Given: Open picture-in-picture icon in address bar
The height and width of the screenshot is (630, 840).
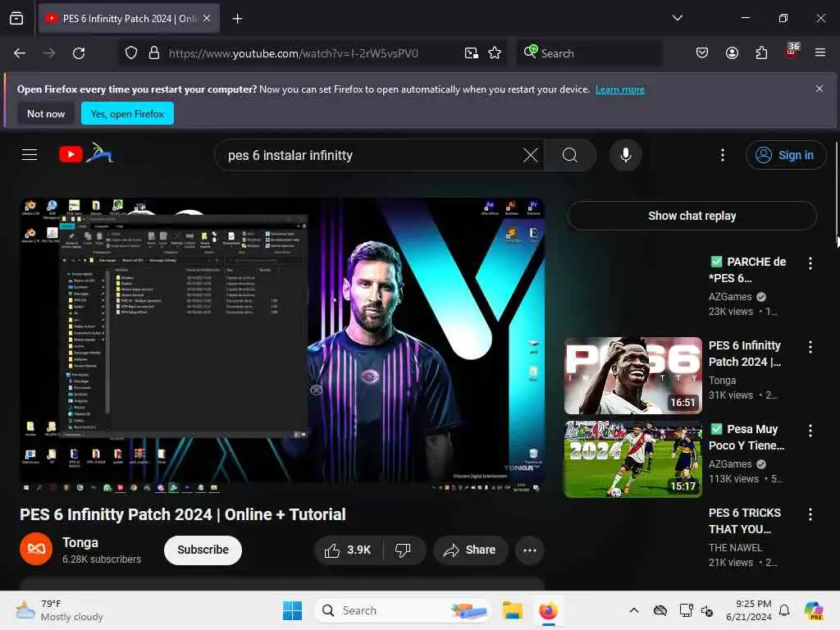Looking at the screenshot, I should [x=472, y=53].
